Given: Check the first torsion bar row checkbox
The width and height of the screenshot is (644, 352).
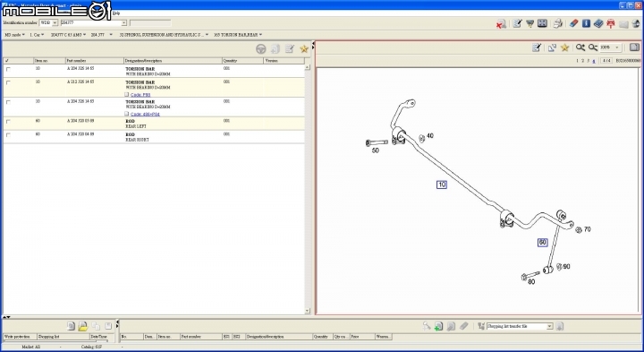Looking at the screenshot, I should pyautogui.click(x=8, y=69).
